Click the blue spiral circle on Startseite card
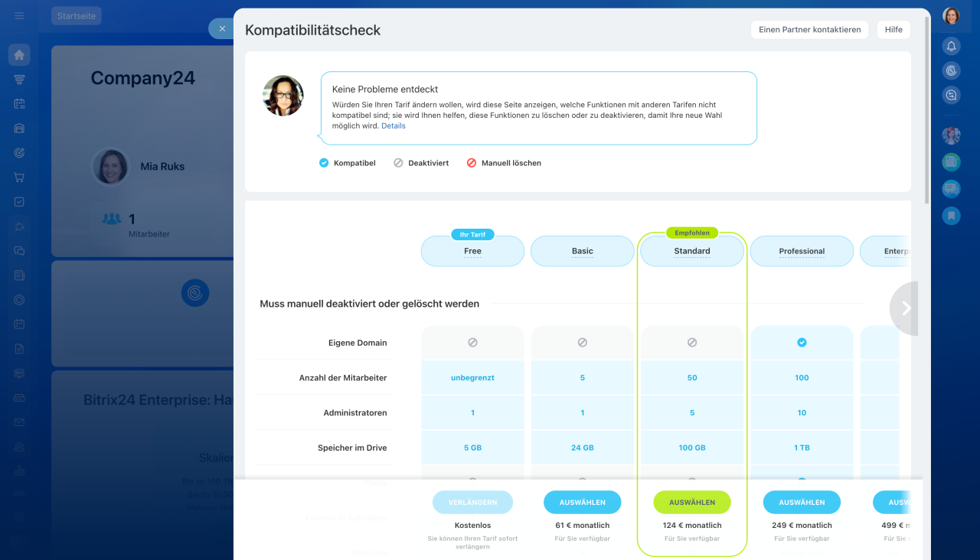This screenshot has width=980, height=560. pyautogui.click(x=195, y=293)
